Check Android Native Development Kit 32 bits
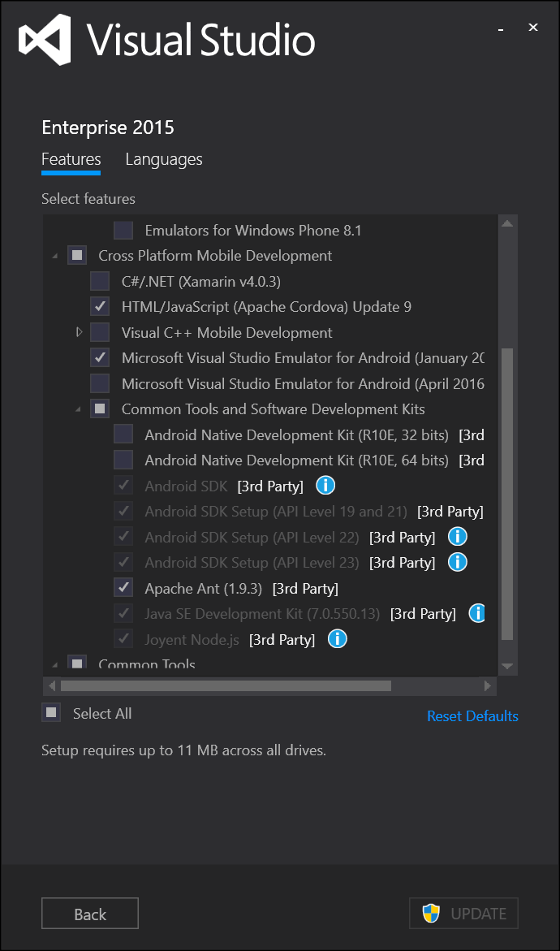The height and width of the screenshot is (951, 560). point(123,434)
